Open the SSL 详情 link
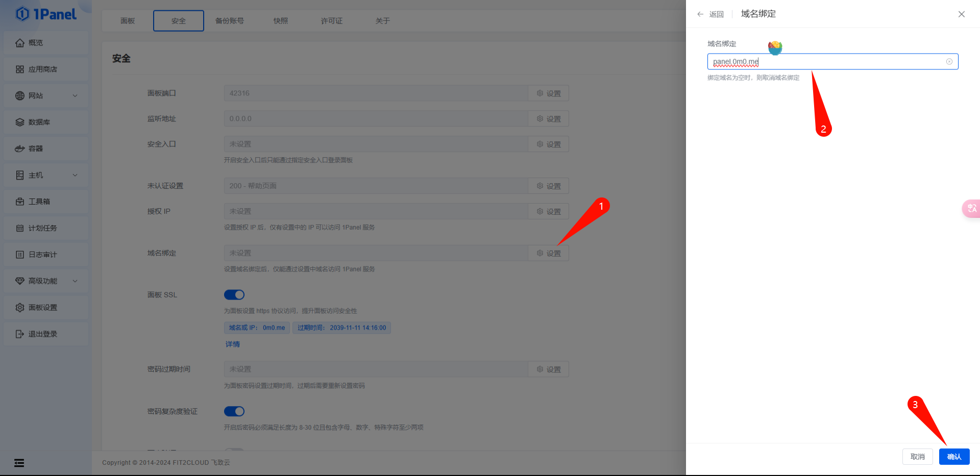This screenshot has width=980, height=476. pyautogui.click(x=233, y=344)
